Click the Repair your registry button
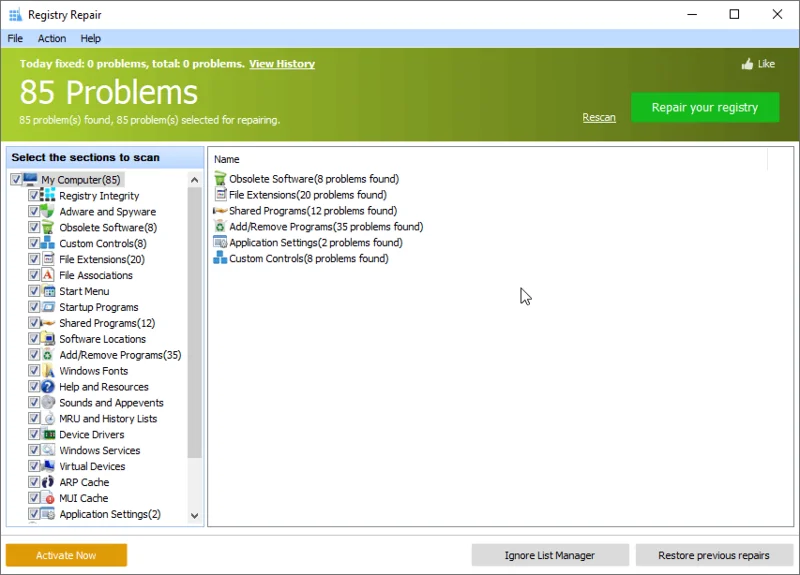Viewport: 800px width, 575px height. 705,107
